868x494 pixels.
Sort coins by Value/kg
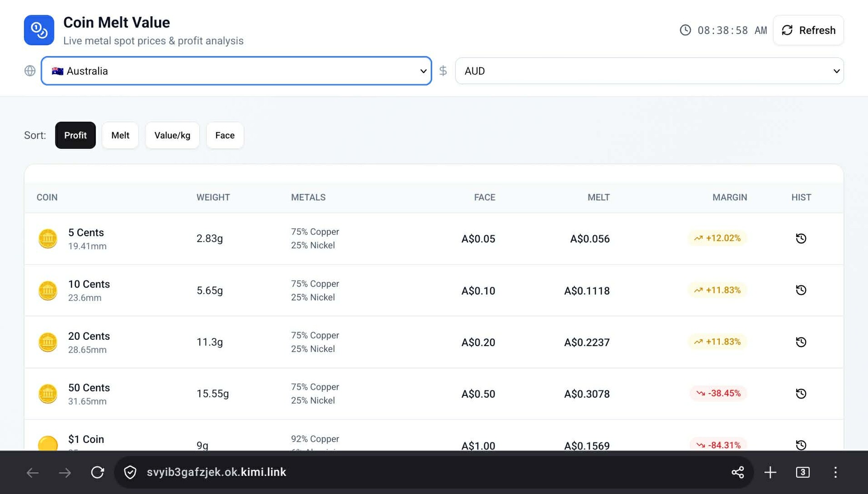(172, 135)
